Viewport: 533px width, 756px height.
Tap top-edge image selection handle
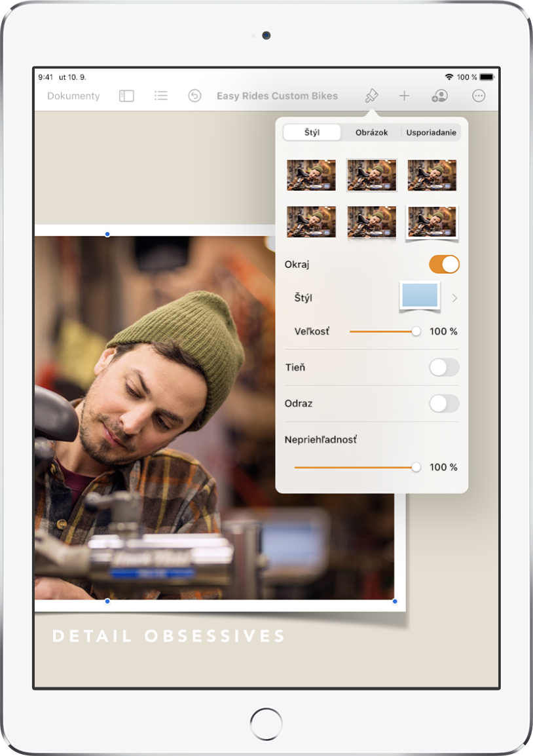coord(107,235)
